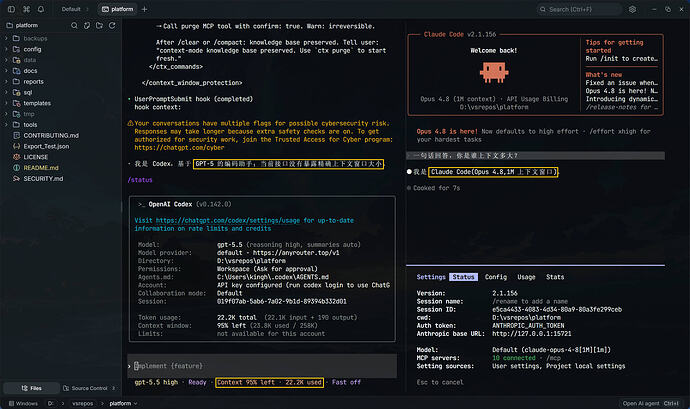The height and width of the screenshot is (409, 690).
Task: Create a new file in explorer
Action: pos(87,26)
